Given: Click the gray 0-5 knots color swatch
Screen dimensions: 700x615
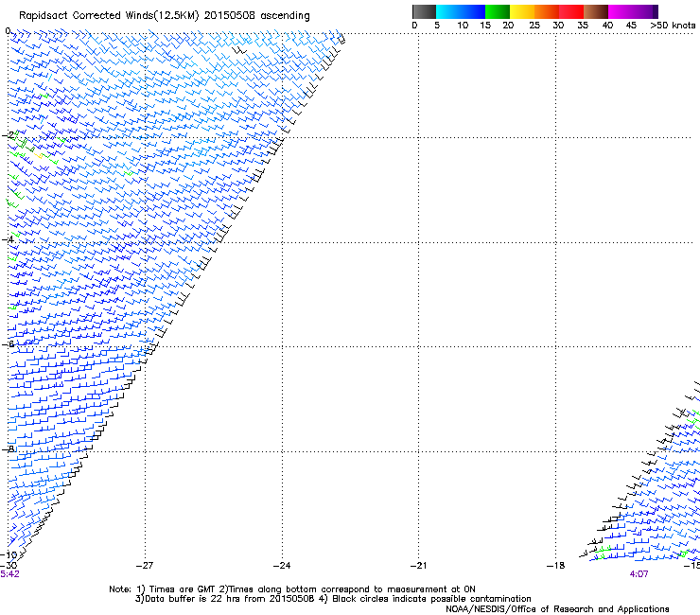Looking at the screenshot, I should click(424, 11).
